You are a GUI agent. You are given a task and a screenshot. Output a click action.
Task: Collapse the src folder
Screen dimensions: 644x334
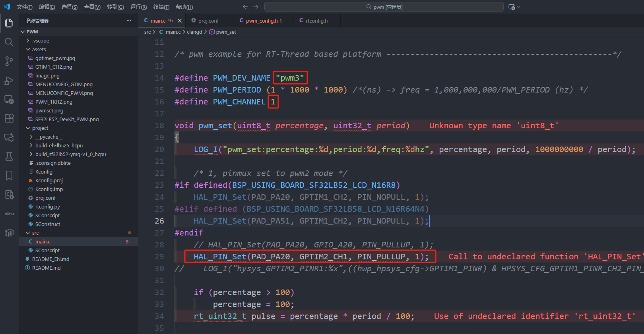[x=35, y=233]
